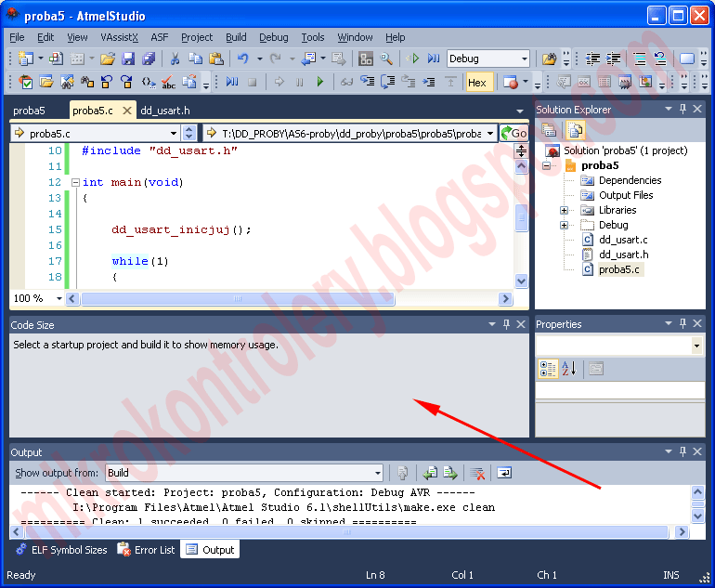Open the Debug menu
Image resolution: width=715 pixels, height=588 pixels.
[x=274, y=37]
